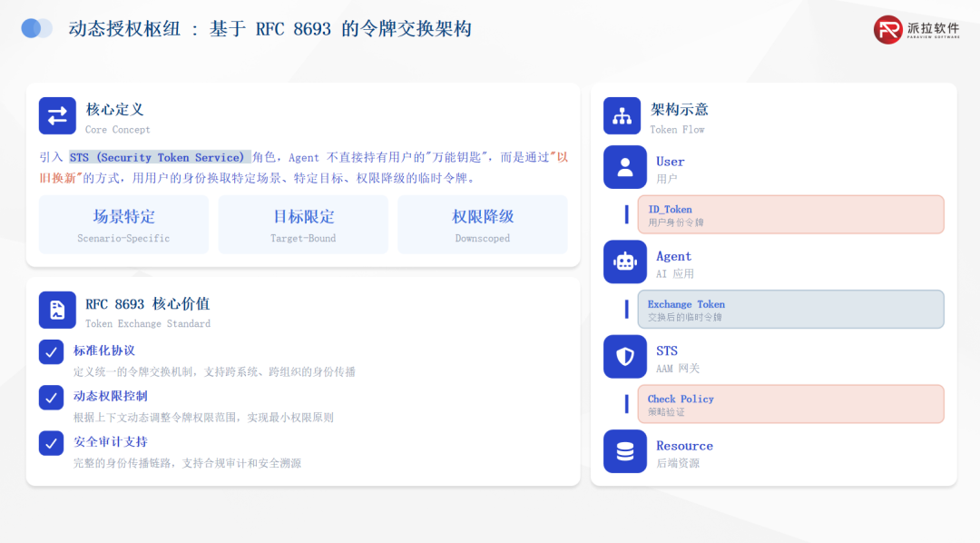The image size is (980, 543).
Task: Toggle the 安全审计支持 checkmark
Action: (52, 442)
